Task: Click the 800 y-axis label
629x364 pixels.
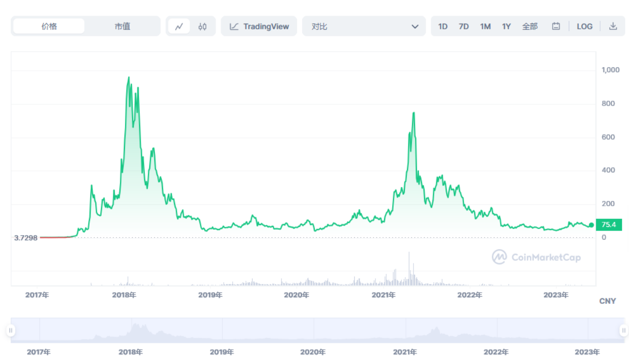Action: 608,104
